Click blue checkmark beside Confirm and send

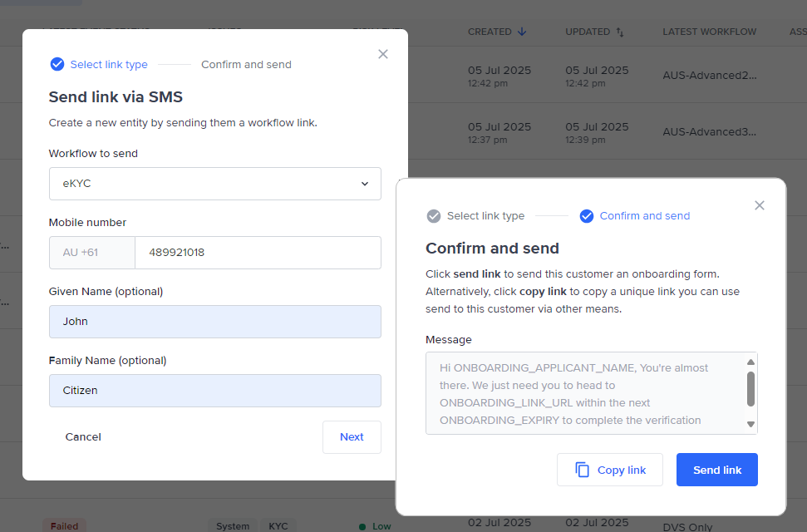pos(587,216)
